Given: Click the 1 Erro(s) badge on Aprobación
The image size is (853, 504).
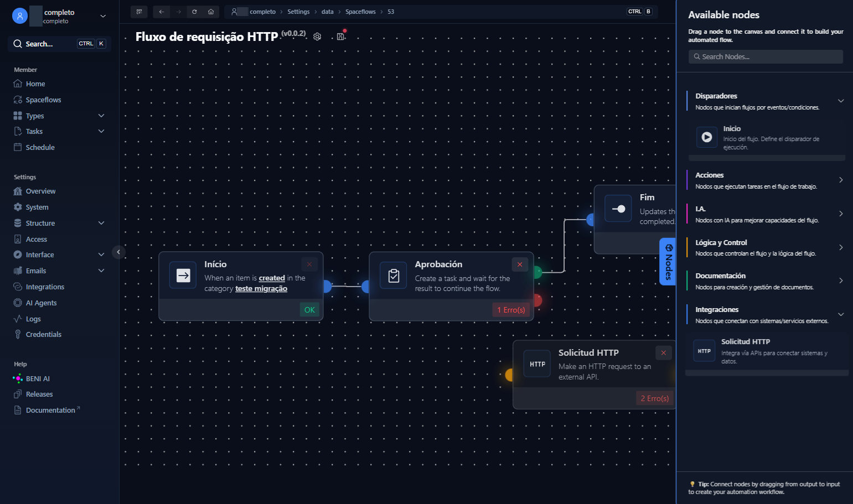Looking at the screenshot, I should 511,310.
